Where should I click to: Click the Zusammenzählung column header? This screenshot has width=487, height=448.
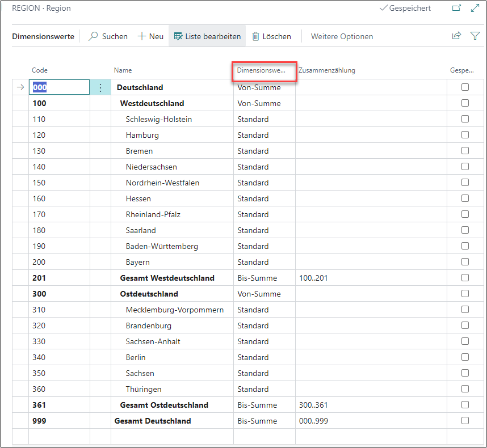pos(326,70)
